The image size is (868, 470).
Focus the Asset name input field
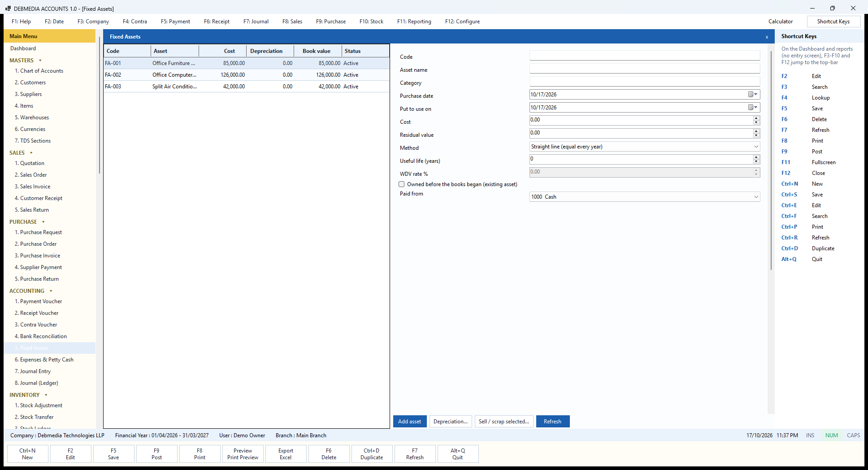point(645,69)
